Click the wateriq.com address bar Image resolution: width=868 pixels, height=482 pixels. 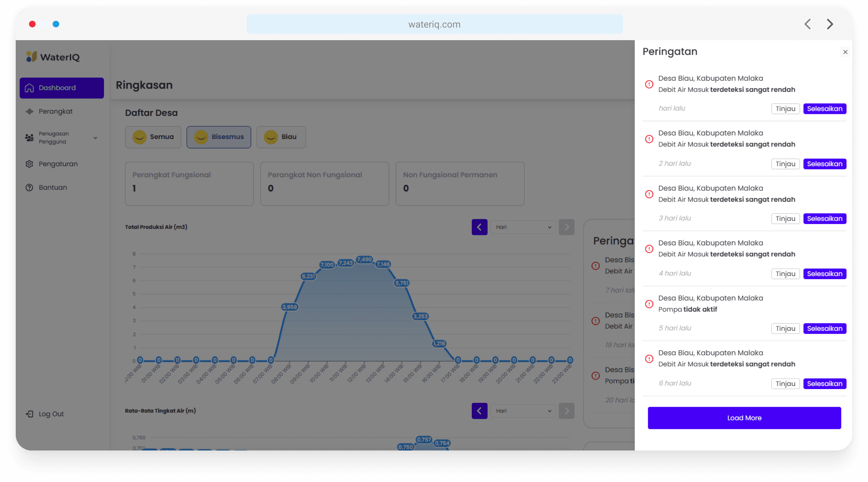[x=434, y=24]
